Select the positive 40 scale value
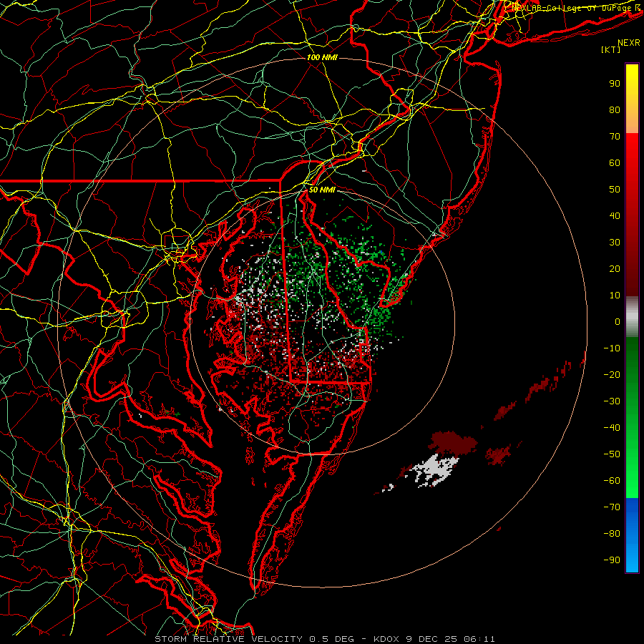Viewport: 644px width, 644px height. coord(615,215)
